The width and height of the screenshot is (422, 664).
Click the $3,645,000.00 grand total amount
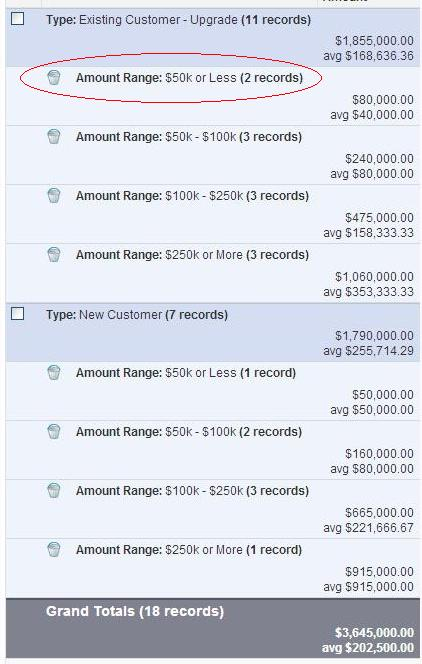click(x=374, y=633)
